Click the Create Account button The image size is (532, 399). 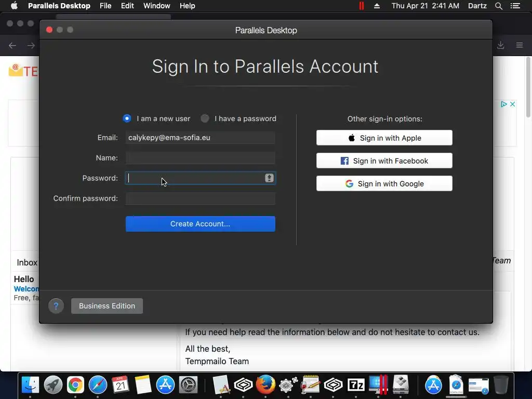200,224
